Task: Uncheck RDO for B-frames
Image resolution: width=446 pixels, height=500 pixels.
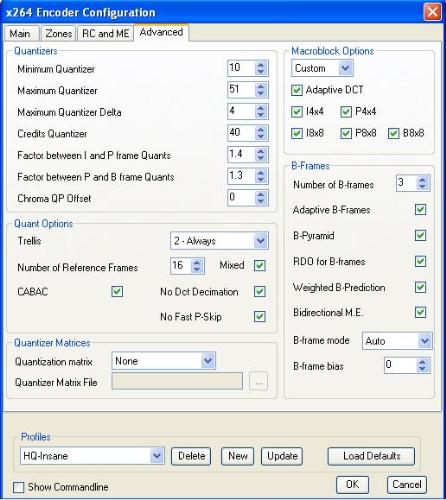Action: click(420, 261)
